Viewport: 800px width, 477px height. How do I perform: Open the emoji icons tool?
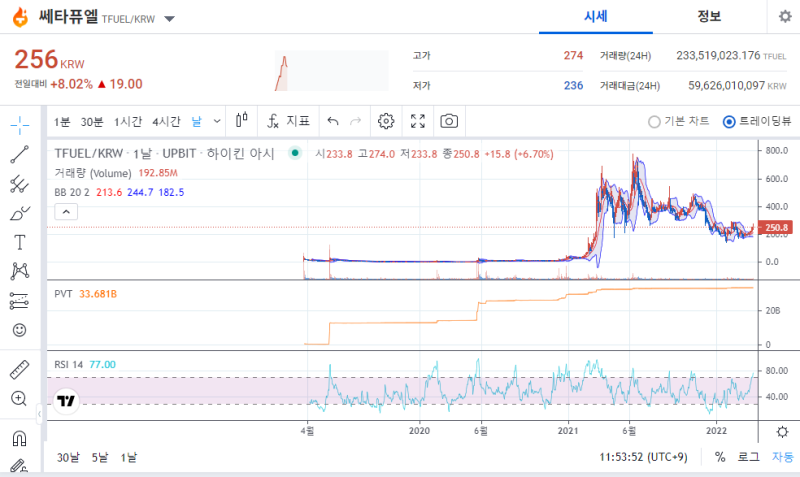tap(19, 330)
